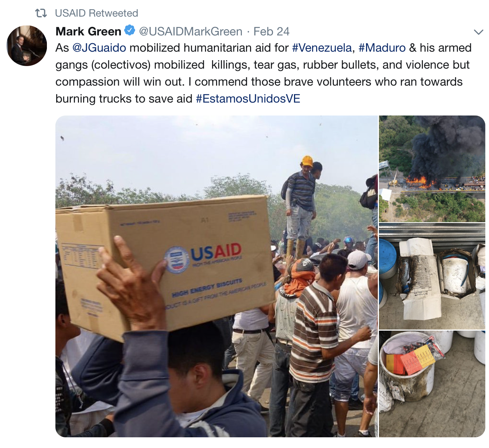The height and width of the screenshot is (448, 489).
Task: Click the black smoke plume in the aerial photo
Action: point(449,148)
